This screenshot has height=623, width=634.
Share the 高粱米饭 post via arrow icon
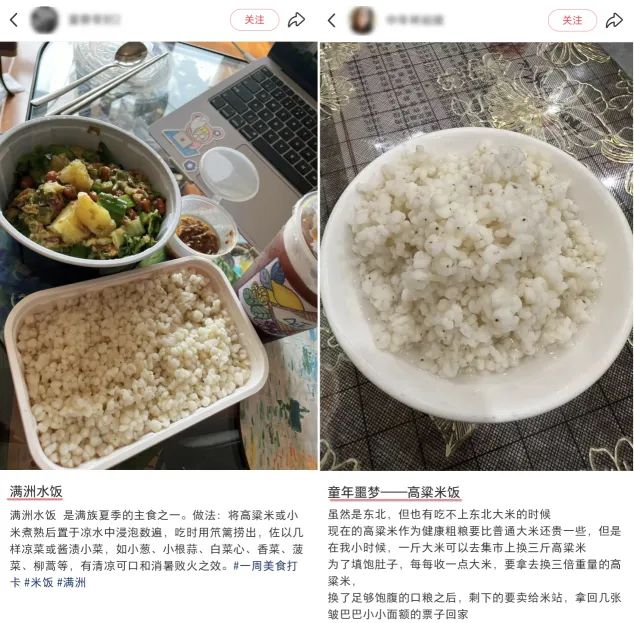tap(614, 20)
